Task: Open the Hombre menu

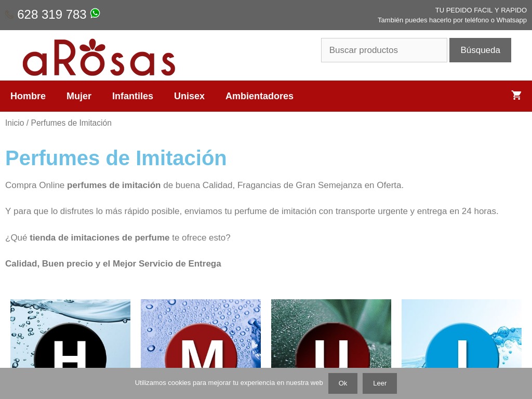Action: click(x=28, y=96)
